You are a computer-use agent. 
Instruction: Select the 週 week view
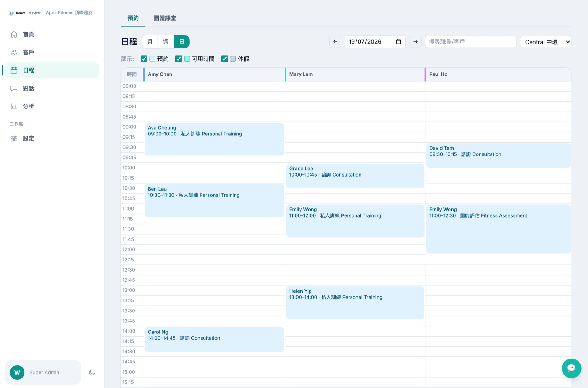click(166, 42)
